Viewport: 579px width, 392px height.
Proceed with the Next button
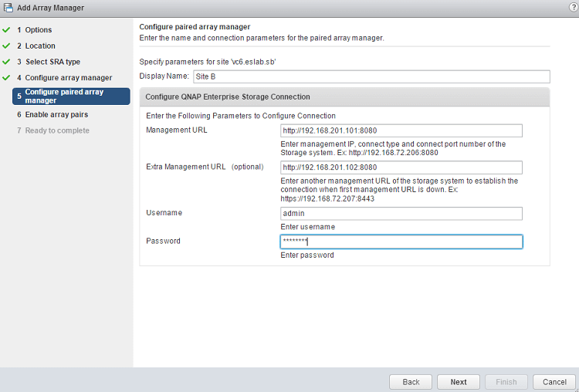[458, 382]
